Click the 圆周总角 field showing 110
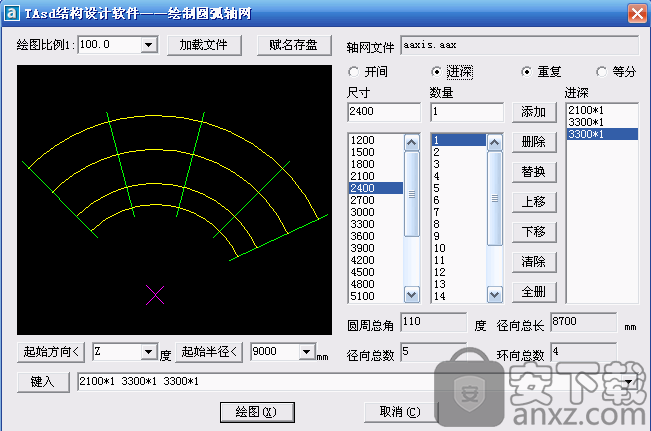 tap(434, 322)
